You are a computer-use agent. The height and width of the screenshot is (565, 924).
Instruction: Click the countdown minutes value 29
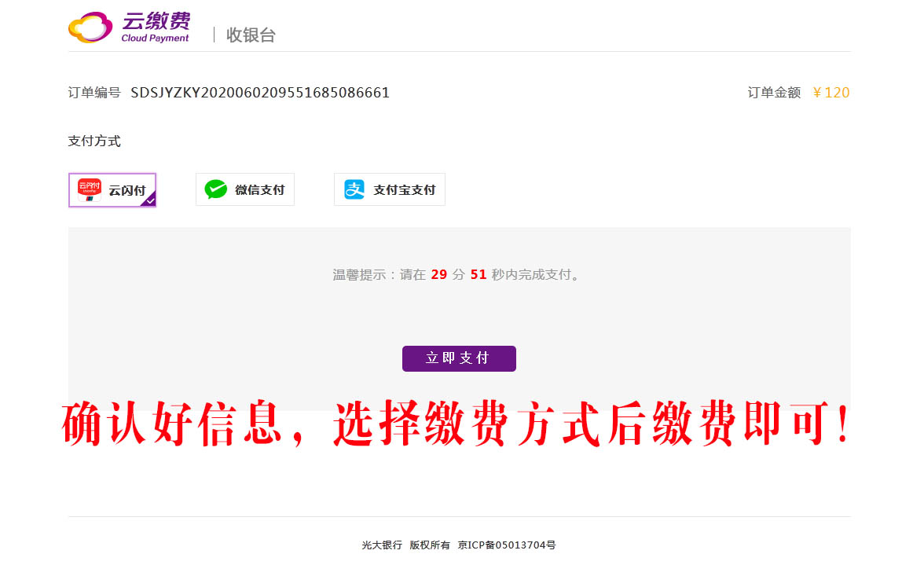439,274
